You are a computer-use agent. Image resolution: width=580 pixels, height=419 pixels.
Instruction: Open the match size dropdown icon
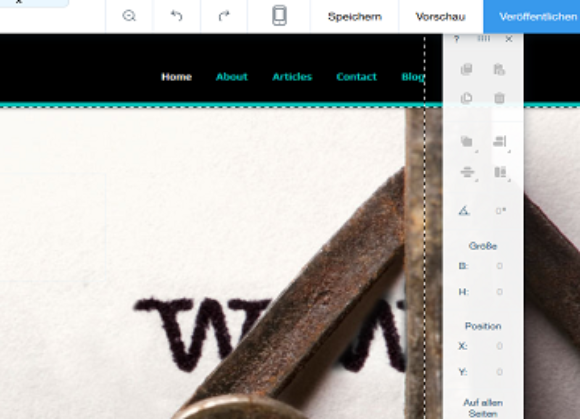point(500,172)
